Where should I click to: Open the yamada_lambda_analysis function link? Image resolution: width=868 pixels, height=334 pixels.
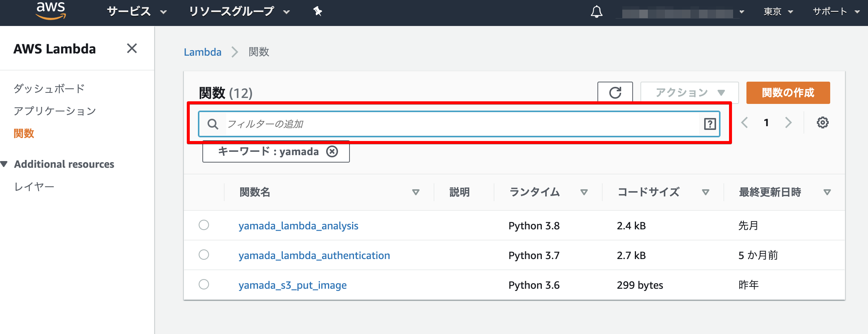pyautogui.click(x=298, y=226)
